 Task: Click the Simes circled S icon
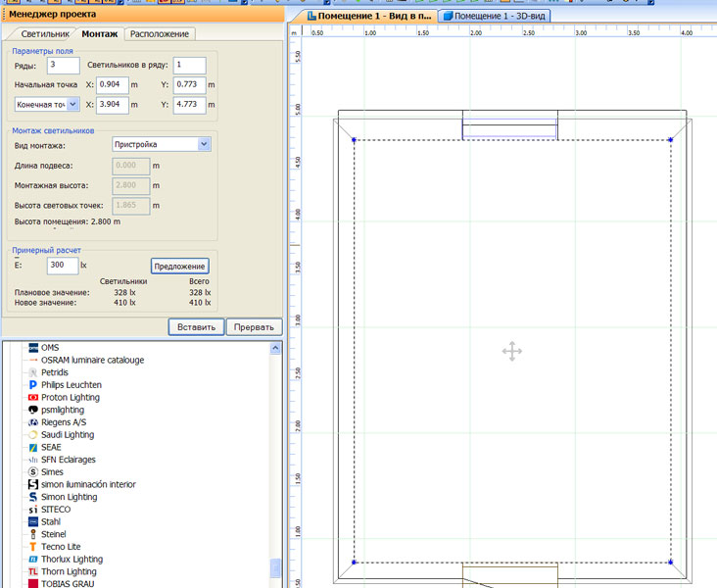pyautogui.click(x=32, y=472)
